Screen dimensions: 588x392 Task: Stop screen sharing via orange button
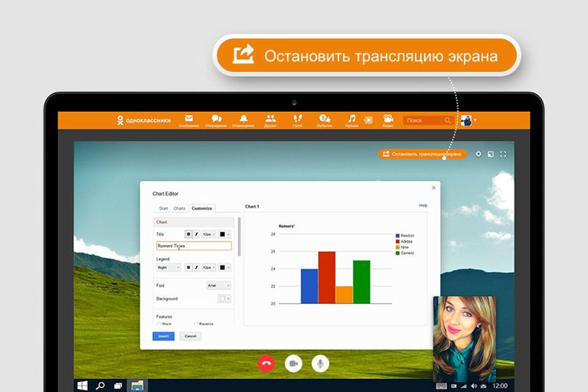(x=423, y=154)
